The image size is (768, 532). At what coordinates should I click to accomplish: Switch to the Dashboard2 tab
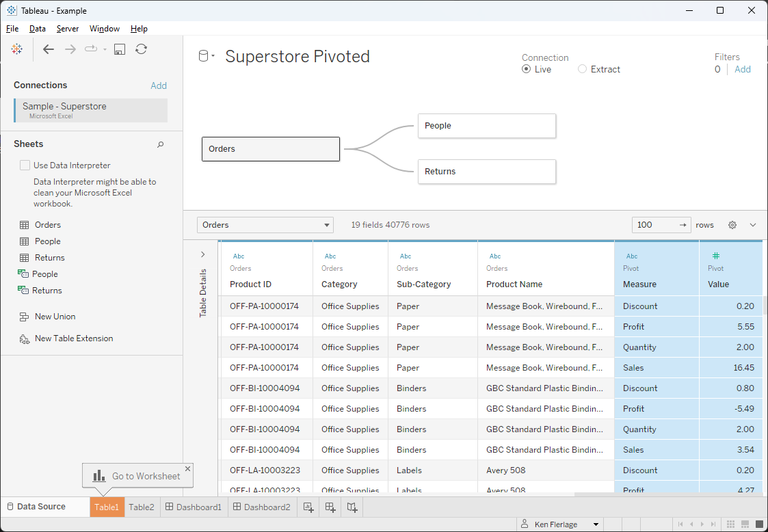tap(261, 507)
